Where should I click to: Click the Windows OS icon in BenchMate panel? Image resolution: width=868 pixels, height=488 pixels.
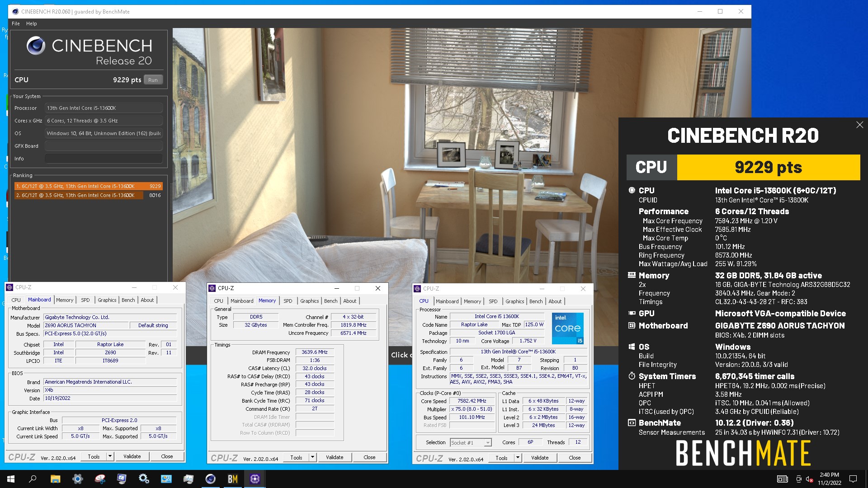point(632,347)
